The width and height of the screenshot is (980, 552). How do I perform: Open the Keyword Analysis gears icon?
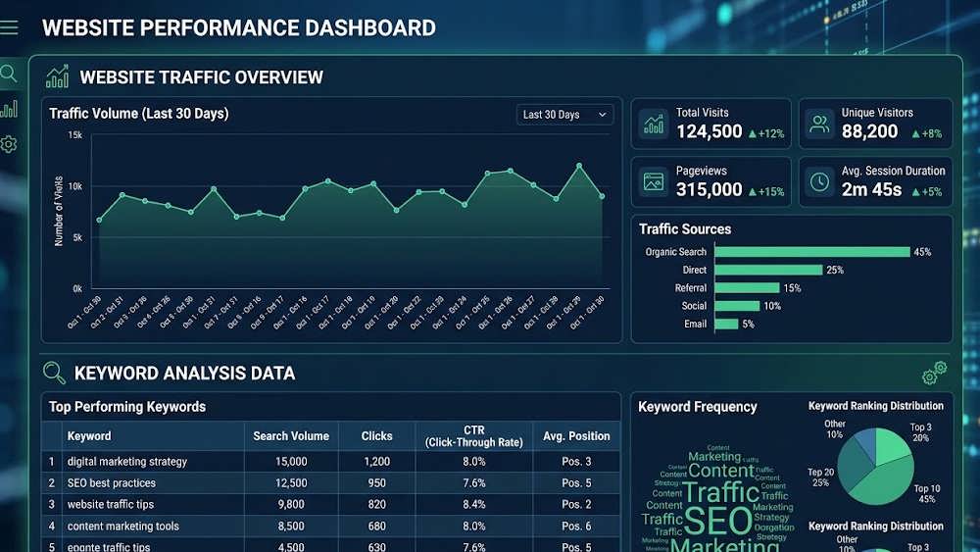[934, 373]
